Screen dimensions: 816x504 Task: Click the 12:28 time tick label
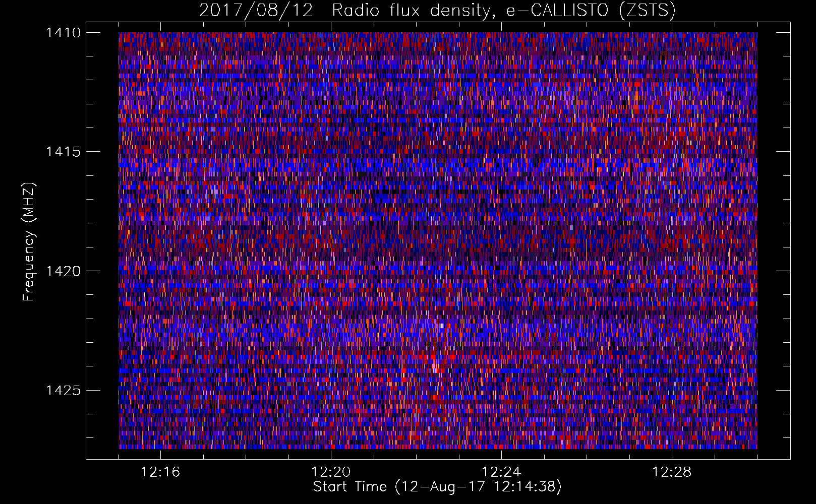(672, 472)
